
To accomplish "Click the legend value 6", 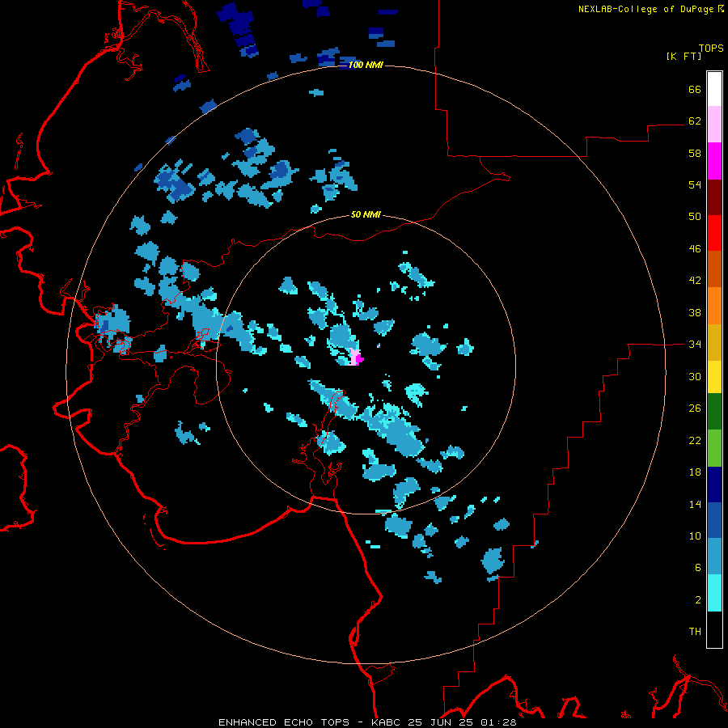I will point(697,568).
